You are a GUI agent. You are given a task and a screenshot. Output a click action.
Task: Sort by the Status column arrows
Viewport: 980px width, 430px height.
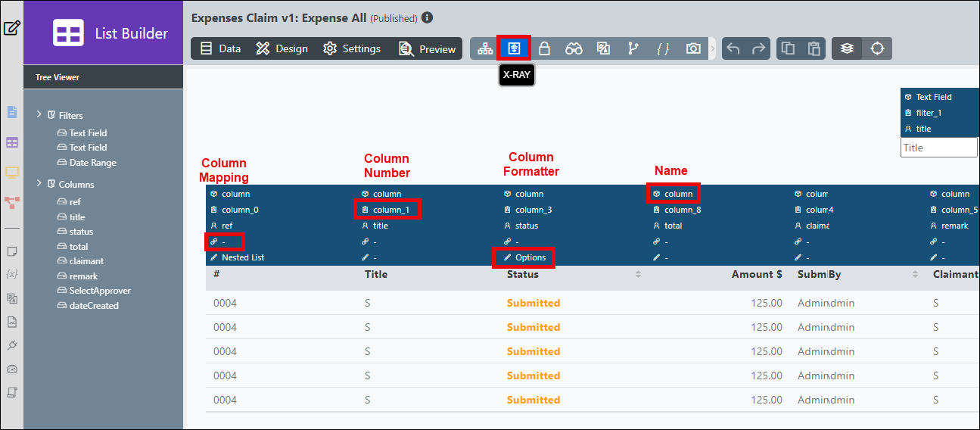(x=638, y=274)
